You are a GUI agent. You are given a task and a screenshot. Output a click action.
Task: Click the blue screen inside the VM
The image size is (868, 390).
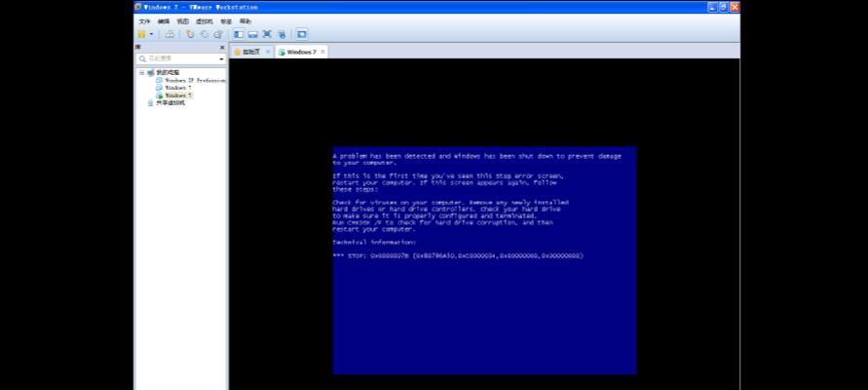pyautogui.click(x=484, y=260)
